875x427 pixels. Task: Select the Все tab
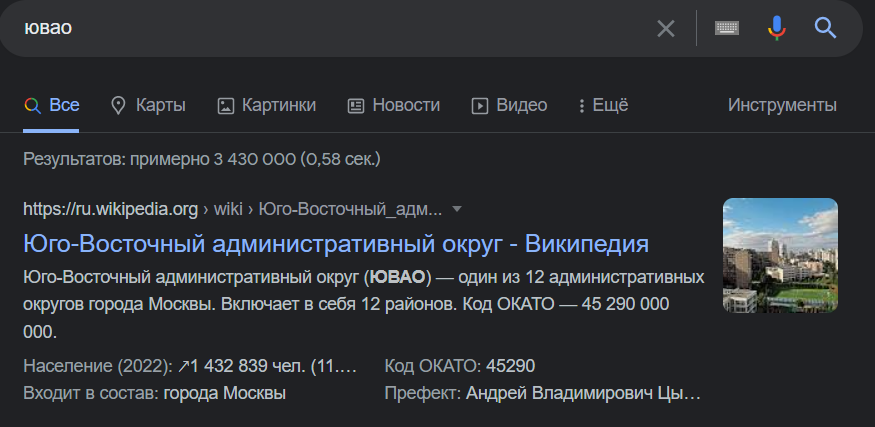click(51, 105)
